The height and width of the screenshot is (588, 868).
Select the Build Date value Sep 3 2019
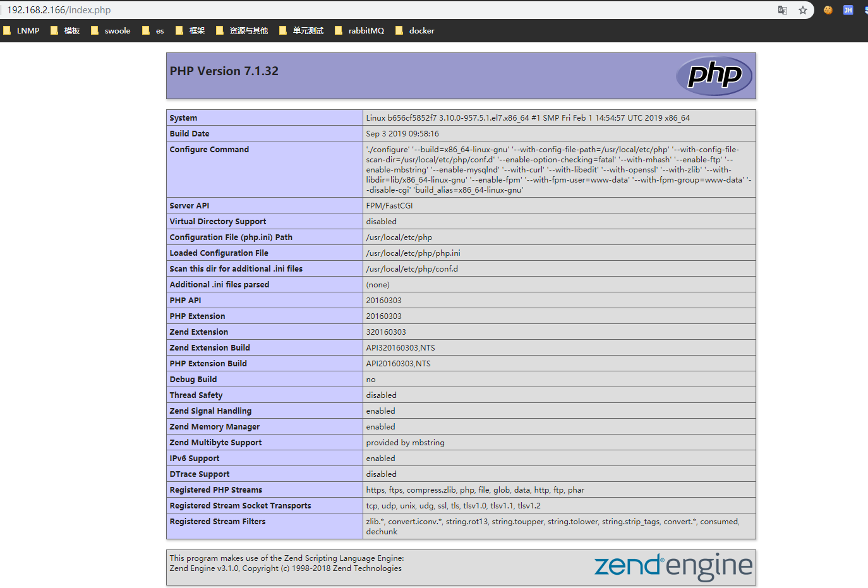[x=402, y=134]
